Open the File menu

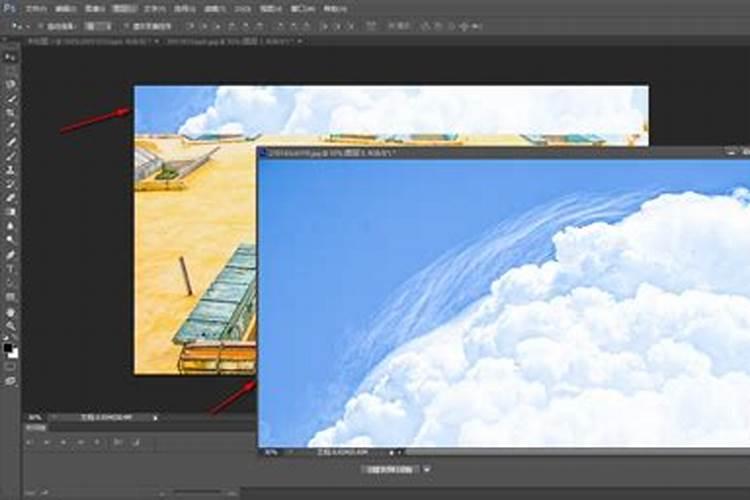point(36,9)
